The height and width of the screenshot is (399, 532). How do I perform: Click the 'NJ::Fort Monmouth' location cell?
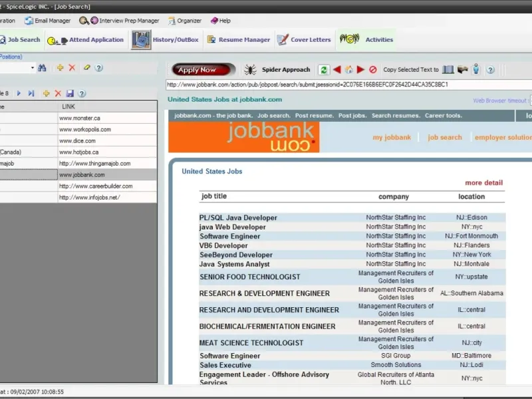(x=471, y=236)
